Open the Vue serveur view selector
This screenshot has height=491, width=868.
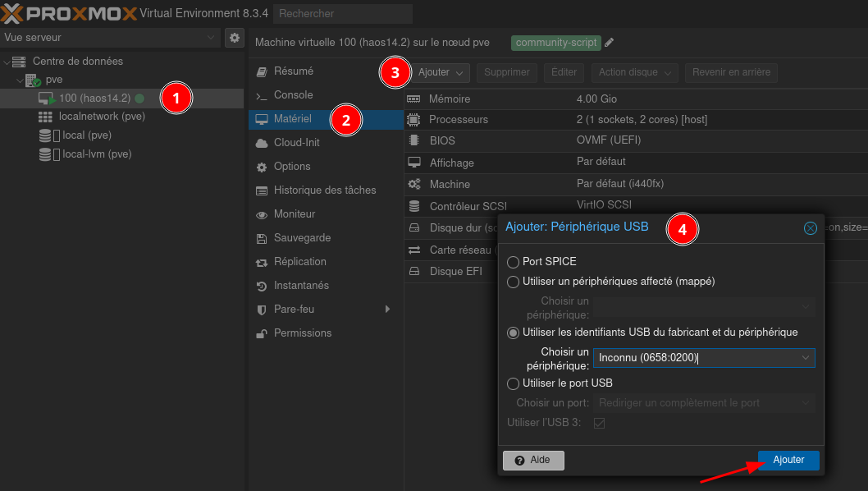[110, 38]
